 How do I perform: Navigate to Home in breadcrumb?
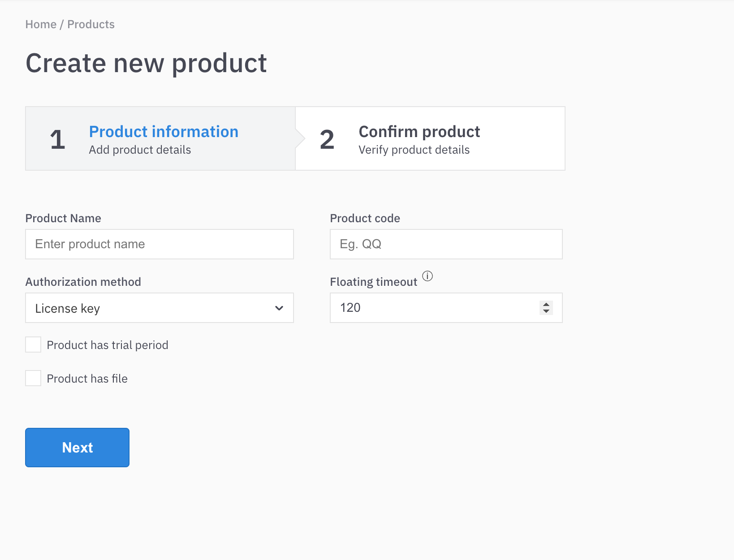pos(41,25)
